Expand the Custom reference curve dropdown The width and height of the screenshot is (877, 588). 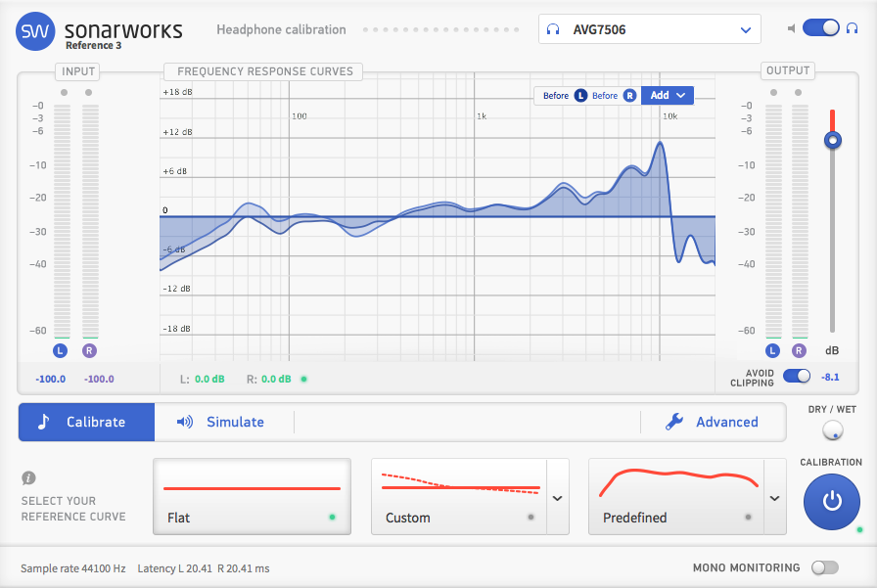(556, 497)
